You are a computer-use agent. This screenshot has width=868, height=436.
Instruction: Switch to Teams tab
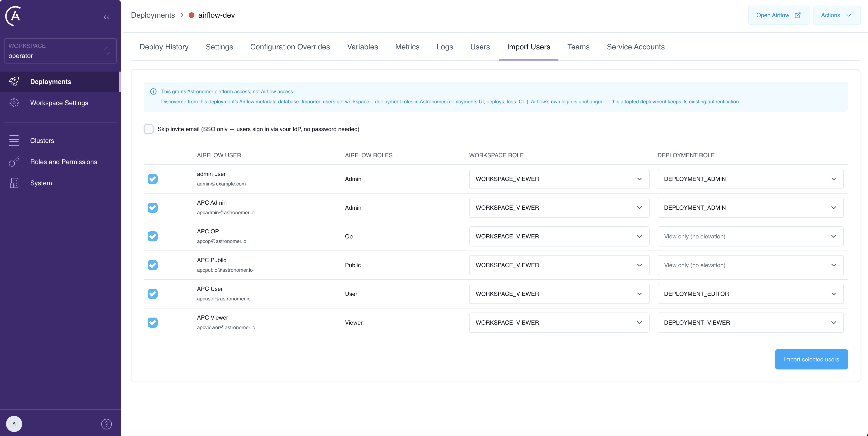[578, 47]
